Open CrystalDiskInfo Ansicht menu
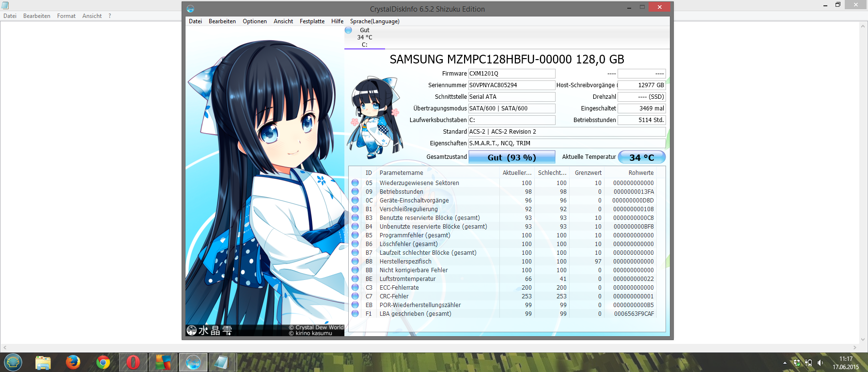The image size is (868, 372). (283, 21)
